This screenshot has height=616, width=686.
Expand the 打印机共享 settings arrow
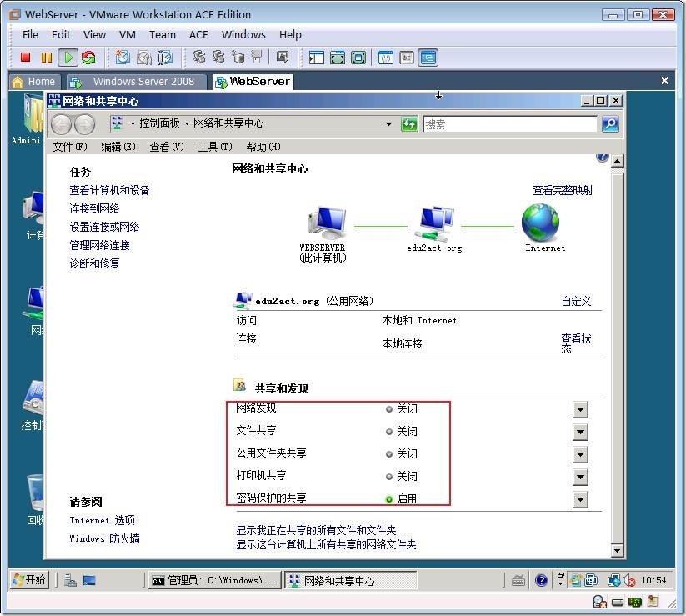[x=580, y=477]
